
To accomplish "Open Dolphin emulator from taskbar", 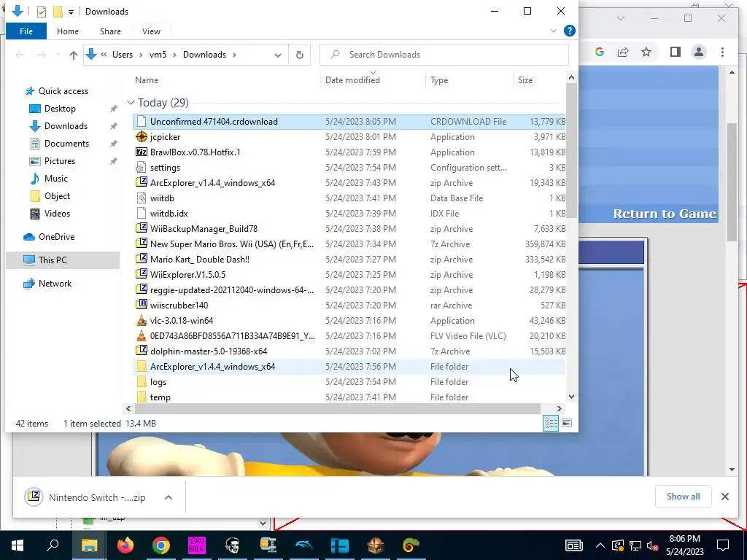I will coord(304,545).
